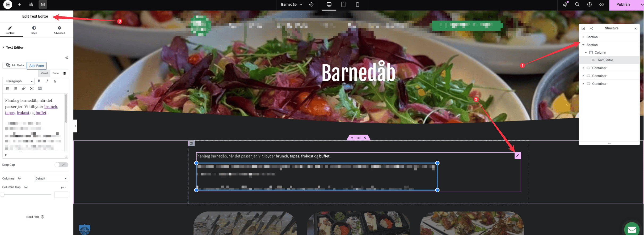Toggle bold formatting
The width and height of the screenshot is (644, 235).
point(39,81)
